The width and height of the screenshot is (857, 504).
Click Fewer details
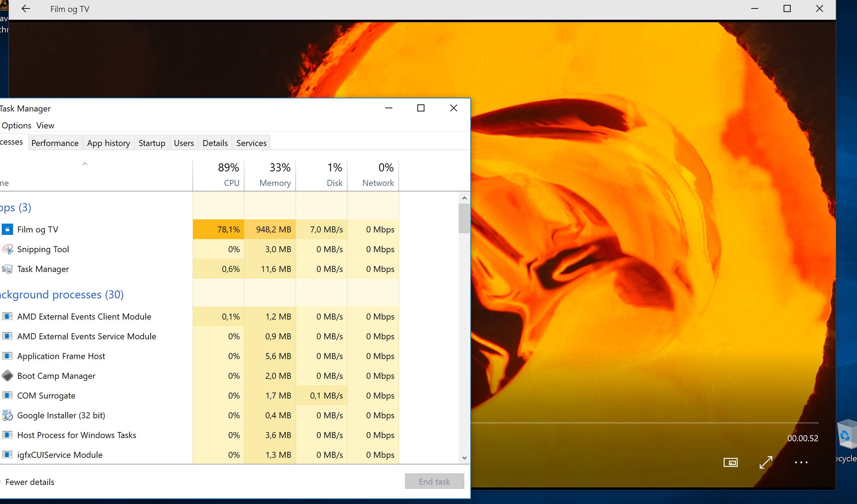click(x=30, y=482)
